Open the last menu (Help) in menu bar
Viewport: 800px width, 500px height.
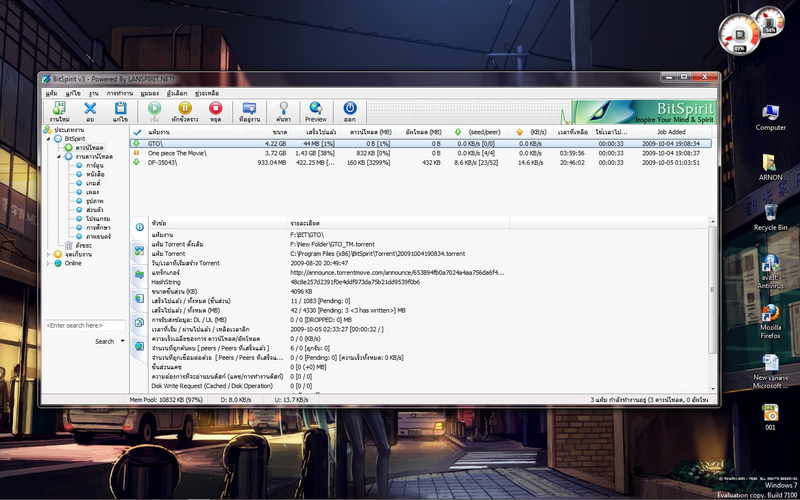click(x=207, y=93)
